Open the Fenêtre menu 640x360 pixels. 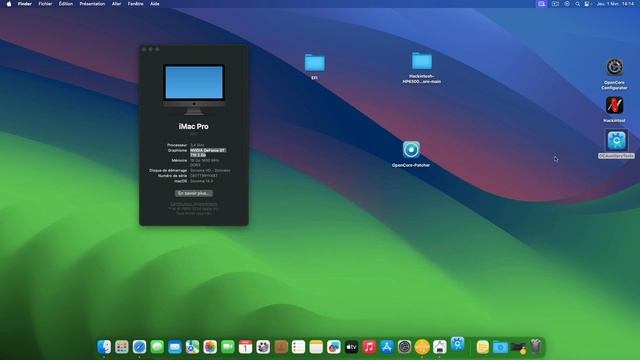click(136, 4)
